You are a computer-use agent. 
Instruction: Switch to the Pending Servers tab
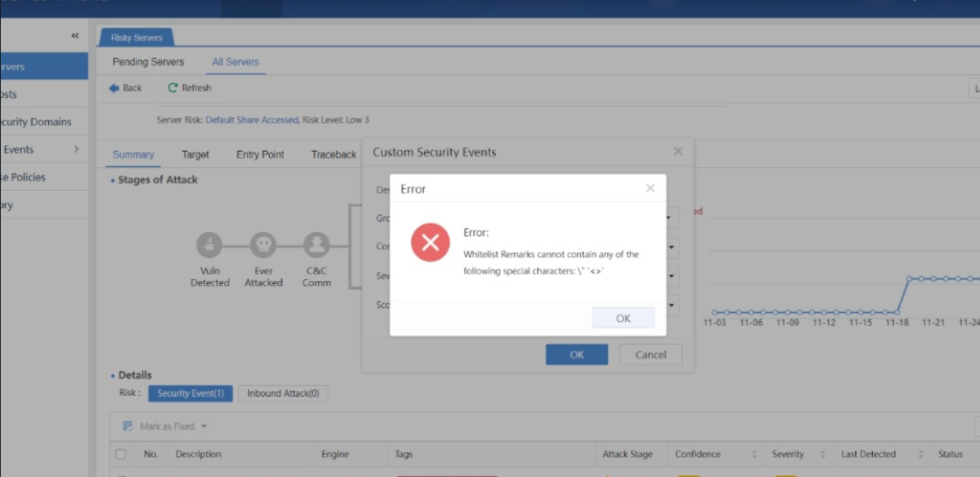(148, 62)
